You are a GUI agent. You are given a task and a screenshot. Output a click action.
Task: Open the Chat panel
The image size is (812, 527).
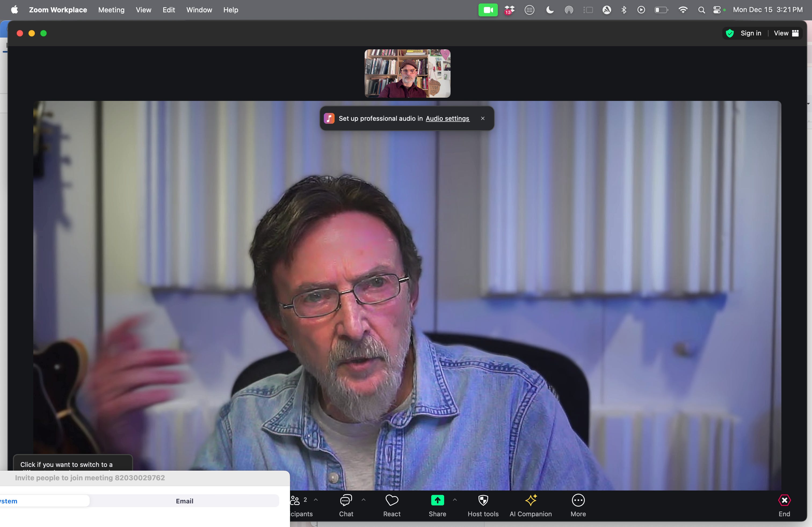(x=346, y=506)
